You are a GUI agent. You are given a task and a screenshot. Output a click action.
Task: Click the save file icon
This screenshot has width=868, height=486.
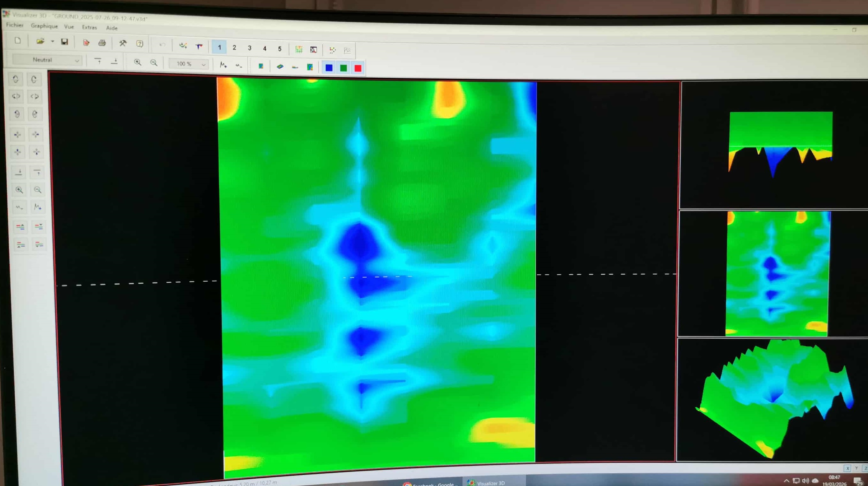click(x=64, y=41)
